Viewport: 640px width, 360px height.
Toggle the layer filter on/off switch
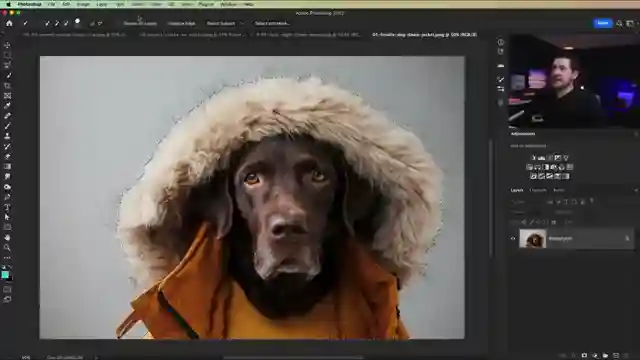coord(591,202)
